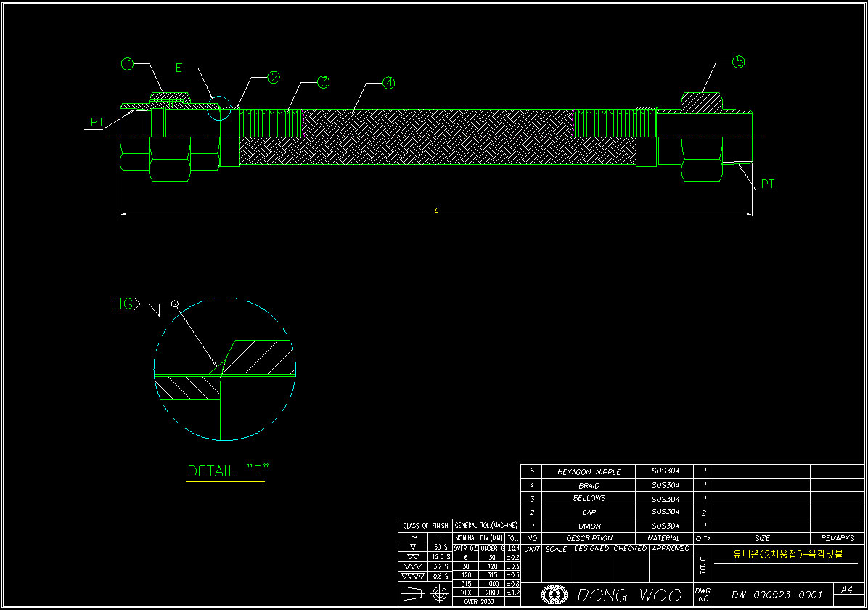Click the 'APPROVED' header cell
This screenshot has width=868, height=610.
[671, 548]
